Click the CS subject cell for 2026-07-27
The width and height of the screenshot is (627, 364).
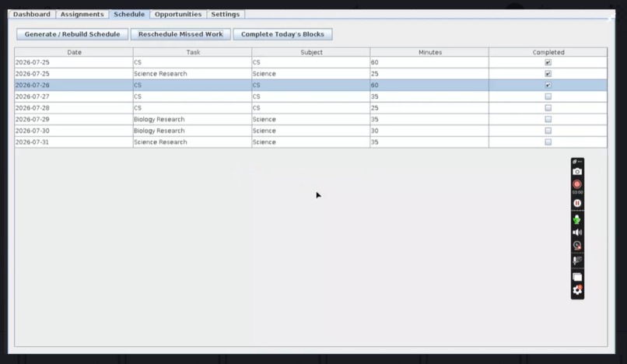[x=311, y=96]
